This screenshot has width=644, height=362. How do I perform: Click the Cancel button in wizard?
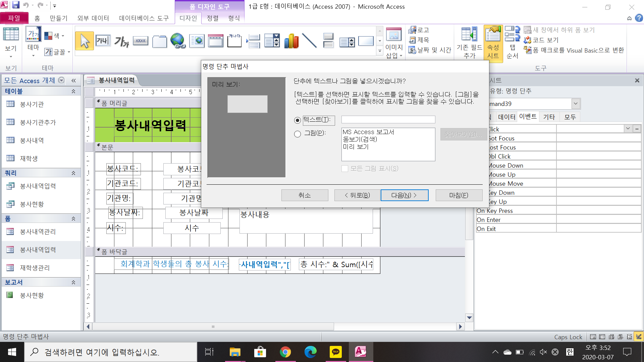305,195
